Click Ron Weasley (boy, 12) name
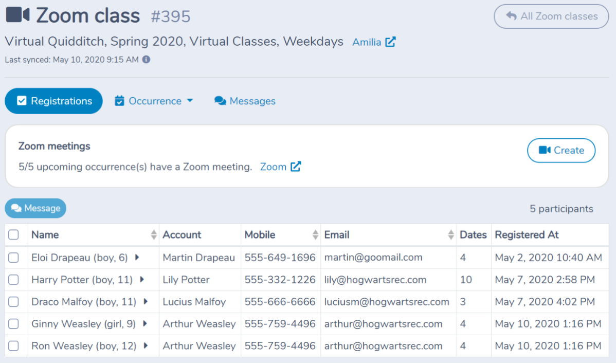Image resolution: width=616 pixels, height=364 pixels. pyautogui.click(x=84, y=345)
